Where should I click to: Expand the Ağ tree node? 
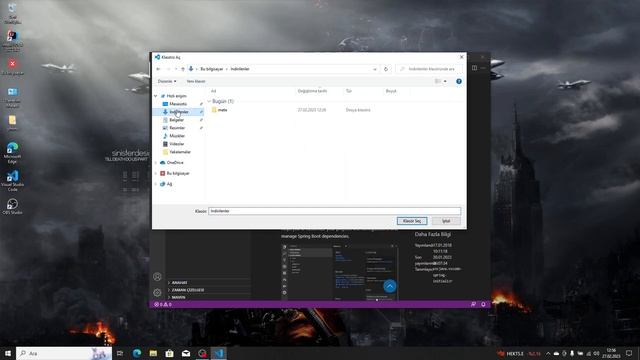coord(156,184)
